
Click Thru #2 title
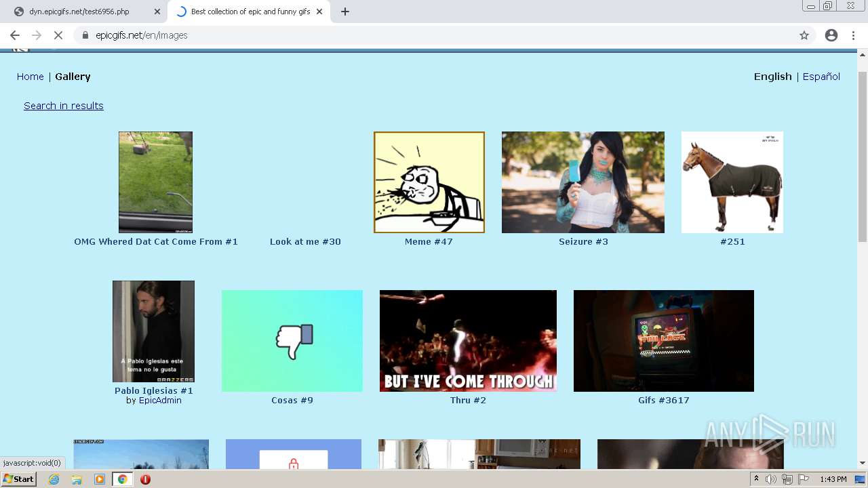[468, 401]
